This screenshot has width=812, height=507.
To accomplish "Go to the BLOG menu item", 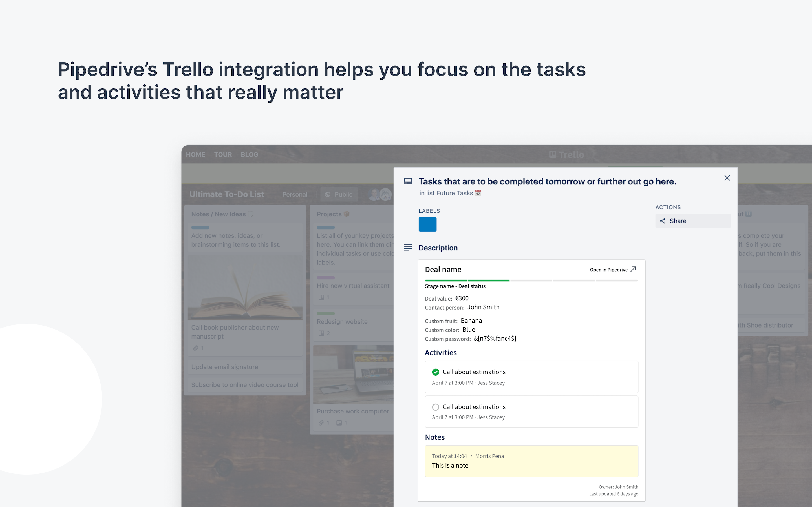I will [249, 155].
